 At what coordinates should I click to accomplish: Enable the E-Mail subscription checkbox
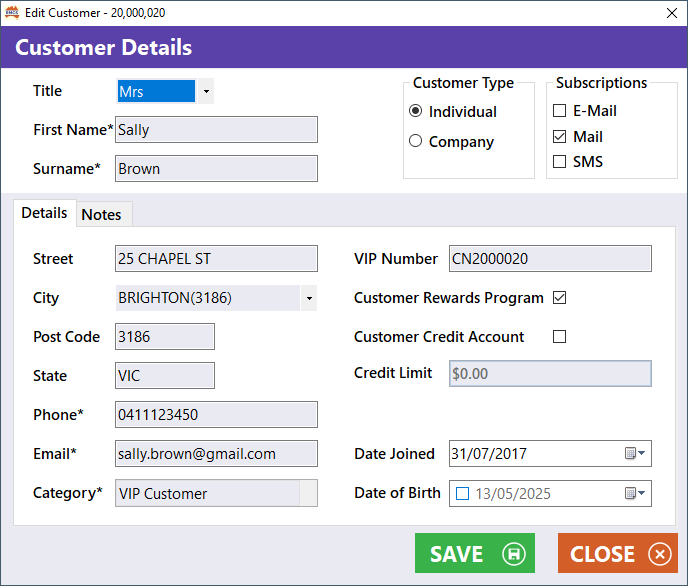click(559, 111)
